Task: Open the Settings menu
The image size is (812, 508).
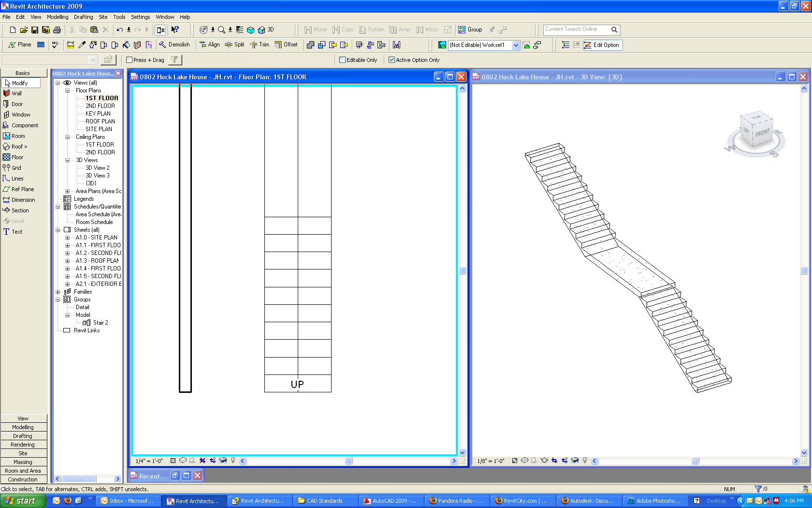Action: (x=141, y=17)
